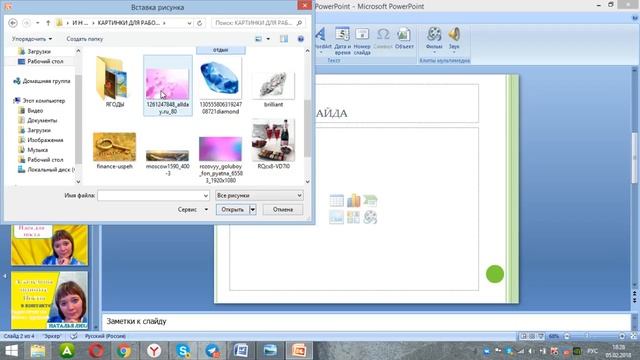Open the Музыка folder in the tree
The width and height of the screenshot is (640, 360).
[x=33, y=150]
